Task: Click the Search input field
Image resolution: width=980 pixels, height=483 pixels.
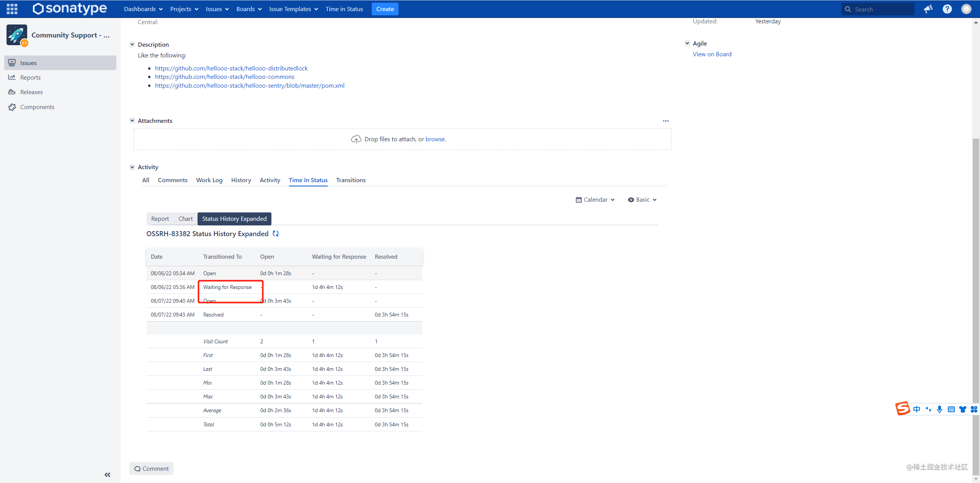Action: (x=880, y=9)
